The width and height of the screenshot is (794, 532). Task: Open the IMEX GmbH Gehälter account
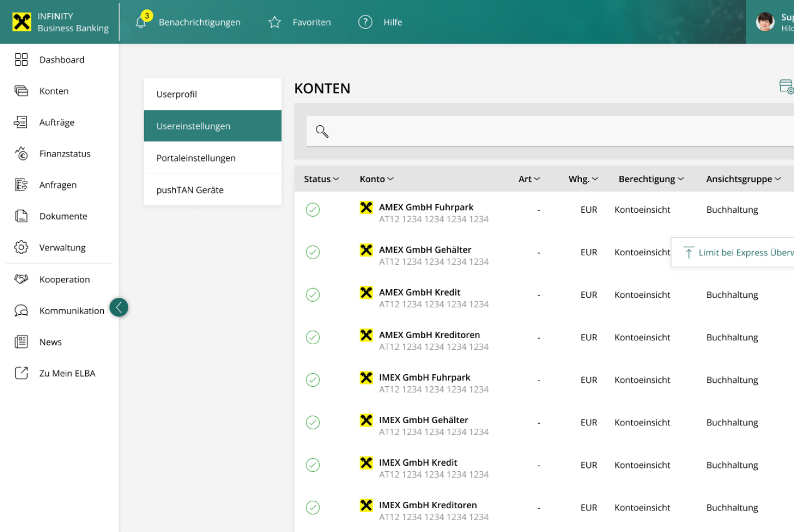[423, 420]
